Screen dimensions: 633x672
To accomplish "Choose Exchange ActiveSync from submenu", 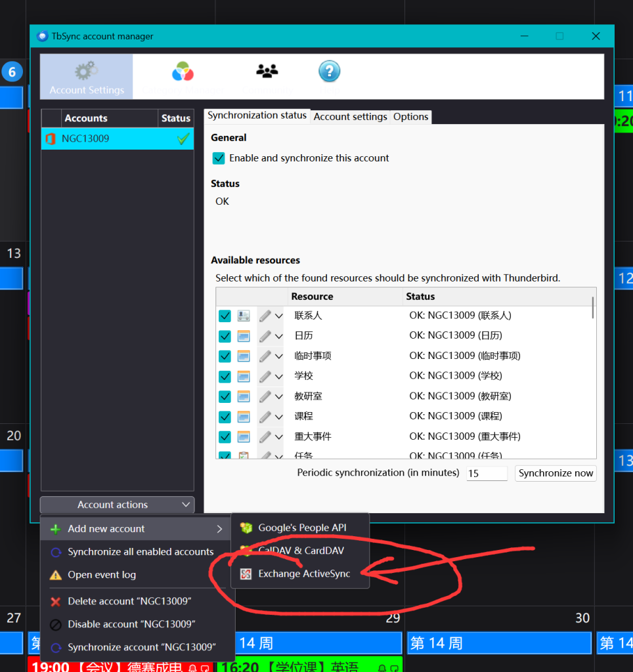I will point(300,574).
